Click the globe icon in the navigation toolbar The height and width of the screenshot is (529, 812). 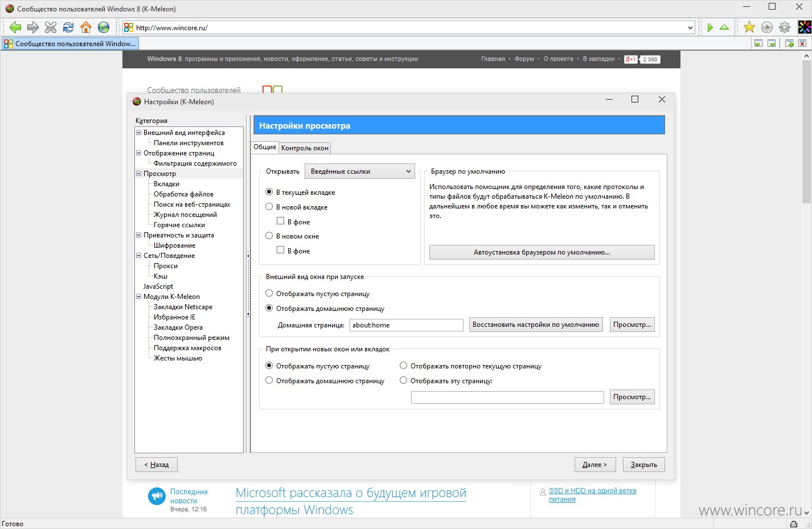click(104, 27)
